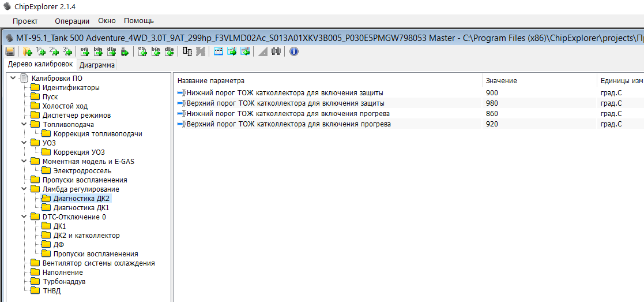Open the blue info icon
Screen dimensions: 644x302
point(293,51)
